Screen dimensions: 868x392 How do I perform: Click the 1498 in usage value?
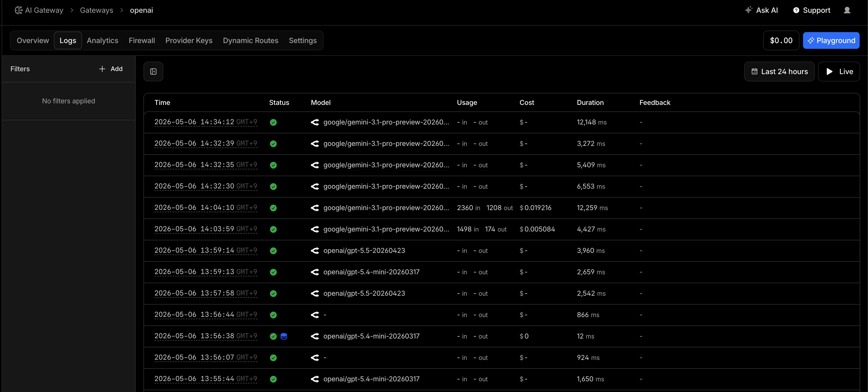(468, 229)
